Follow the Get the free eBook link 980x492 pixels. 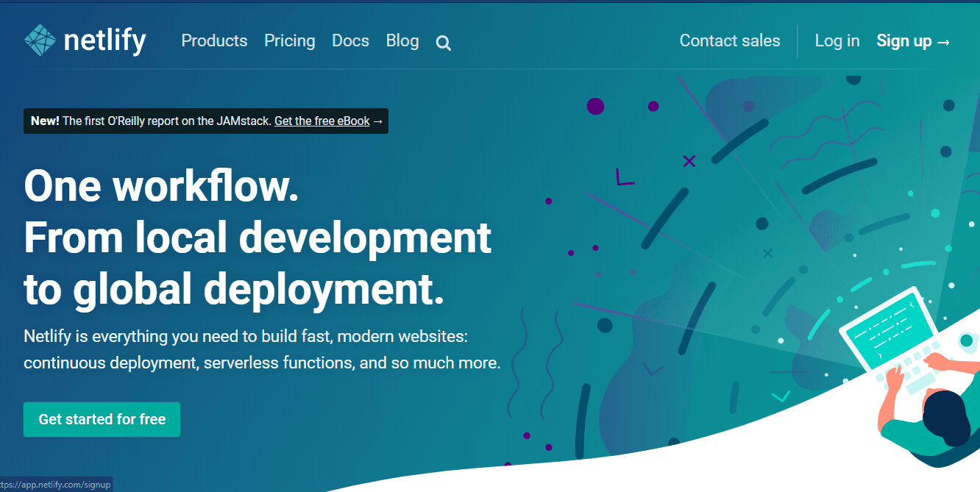[x=322, y=121]
